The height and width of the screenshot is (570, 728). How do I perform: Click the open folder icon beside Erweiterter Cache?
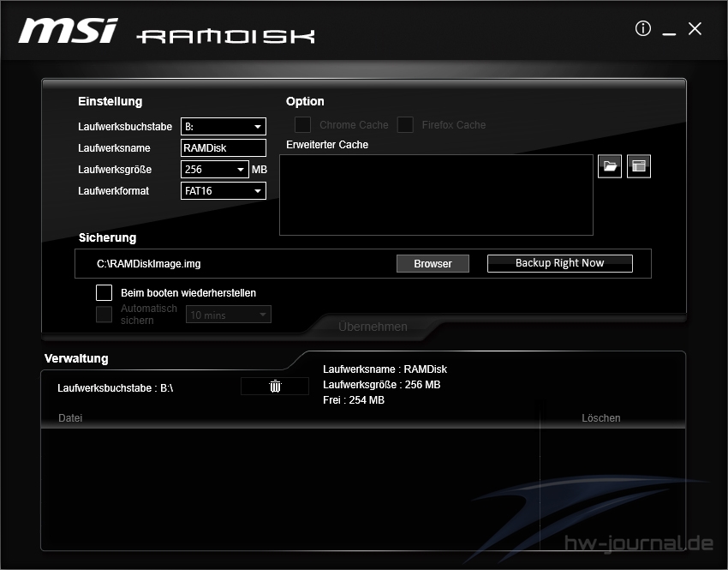pos(610,165)
